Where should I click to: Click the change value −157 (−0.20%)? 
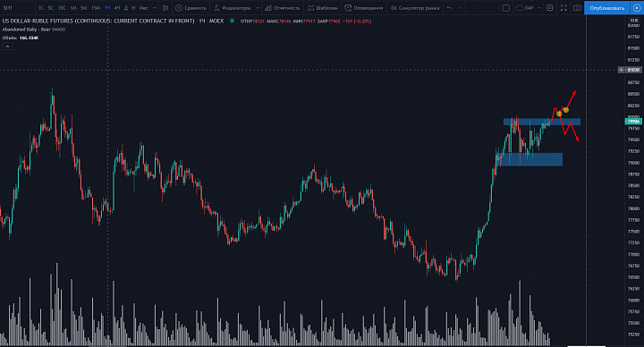click(357, 21)
